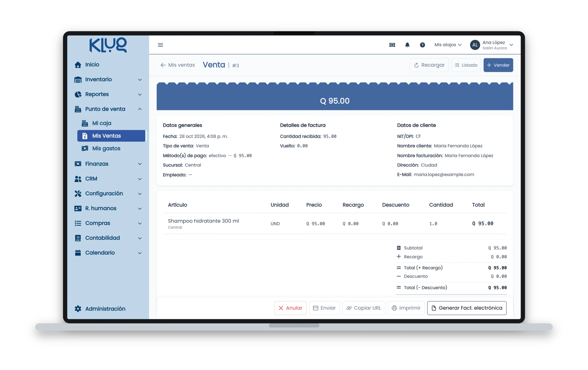
Task: Click the Total (- Descuento) label
Action: [x=425, y=287]
